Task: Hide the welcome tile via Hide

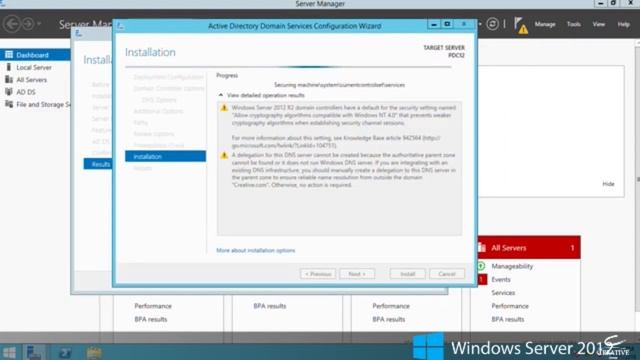Action: [x=608, y=184]
